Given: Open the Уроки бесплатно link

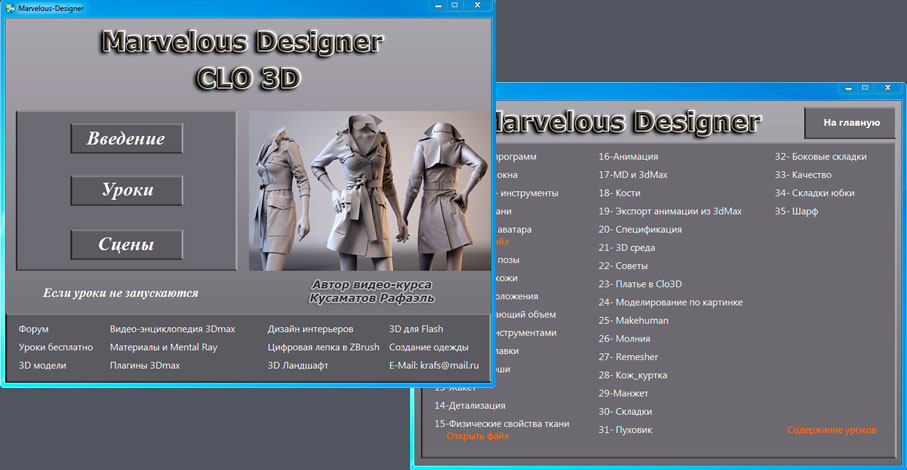Looking at the screenshot, I should pyautogui.click(x=56, y=347).
